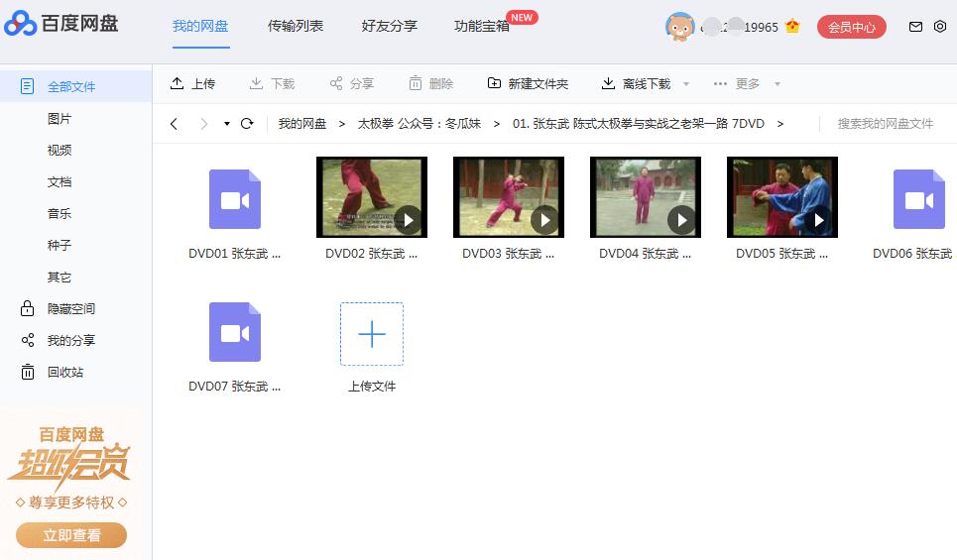957x560 pixels.
Task: Click the 我的分享 share icon
Action: [x=28, y=340]
